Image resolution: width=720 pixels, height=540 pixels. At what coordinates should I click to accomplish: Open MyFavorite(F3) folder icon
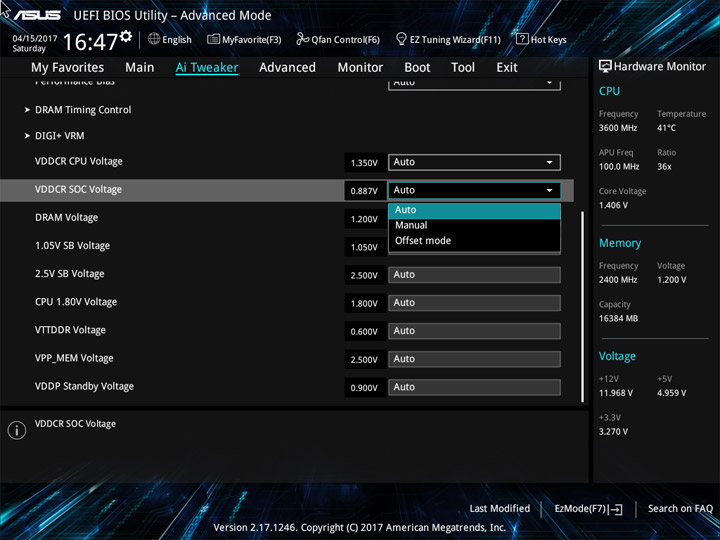(x=213, y=39)
